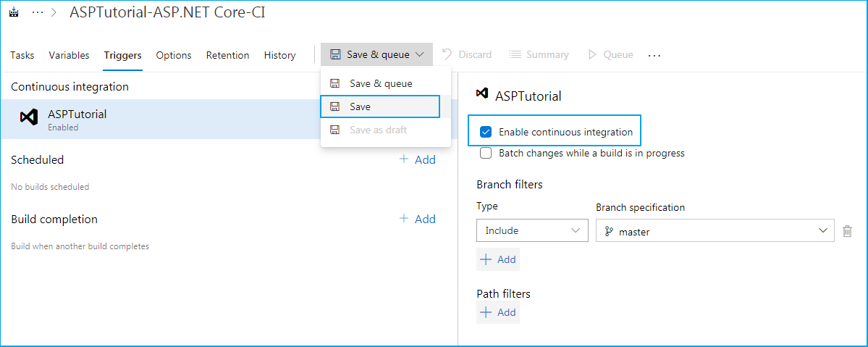Add a build completion trigger

coord(418,219)
